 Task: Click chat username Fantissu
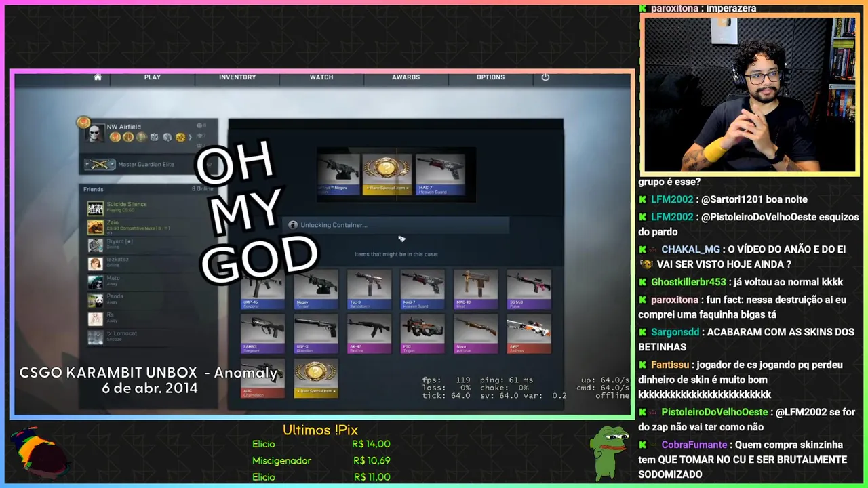(x=669, y=365)
